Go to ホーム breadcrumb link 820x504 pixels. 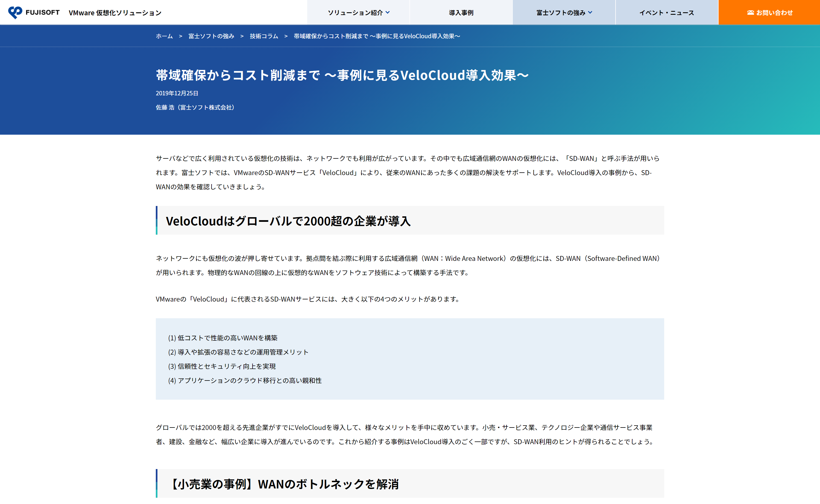pos(164,36)
